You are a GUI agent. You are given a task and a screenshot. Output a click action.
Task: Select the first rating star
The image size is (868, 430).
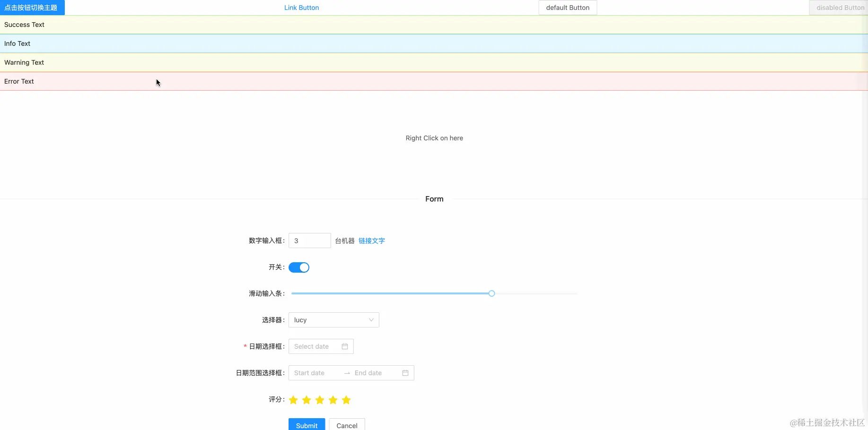(293, 399)
